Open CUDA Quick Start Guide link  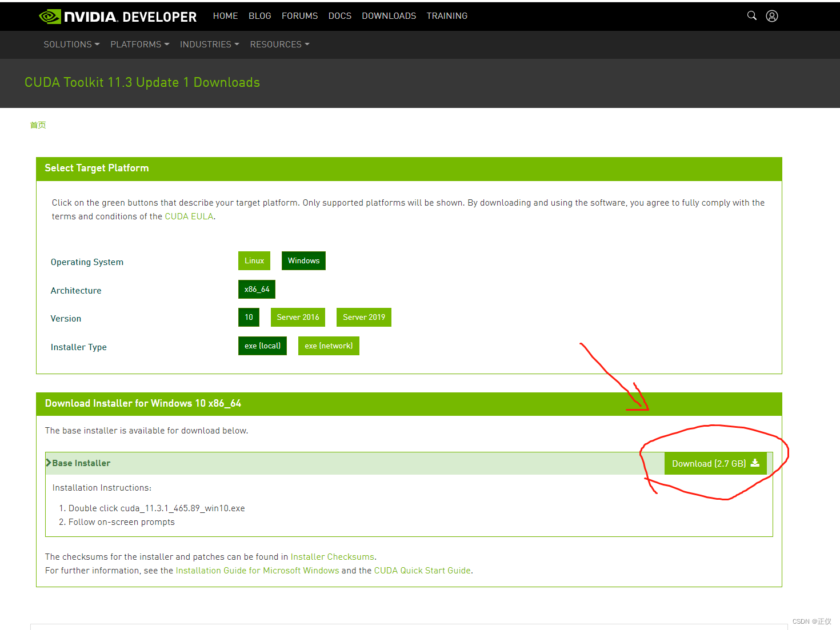[422, 571]
